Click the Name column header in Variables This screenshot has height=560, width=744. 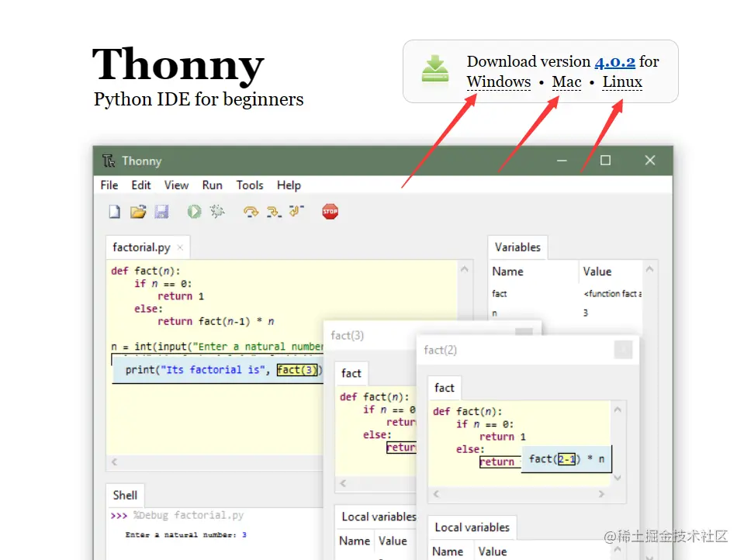[x=507, y=271]
